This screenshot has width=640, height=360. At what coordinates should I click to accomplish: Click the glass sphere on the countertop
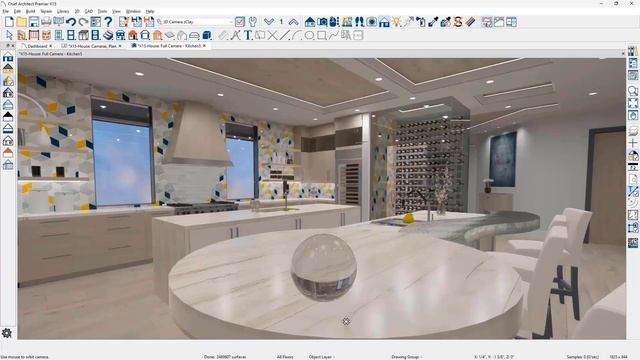pos(324,268)
